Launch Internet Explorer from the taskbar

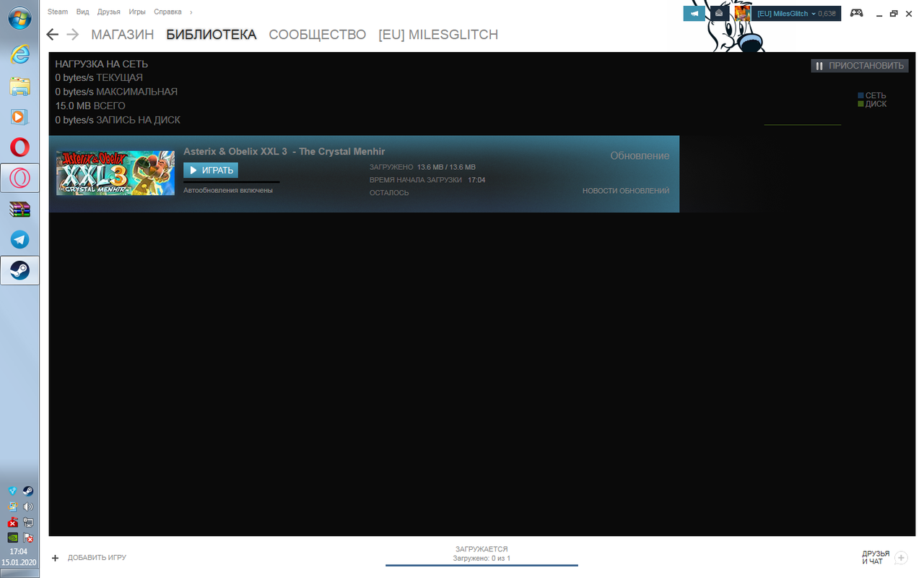[19, 53]
